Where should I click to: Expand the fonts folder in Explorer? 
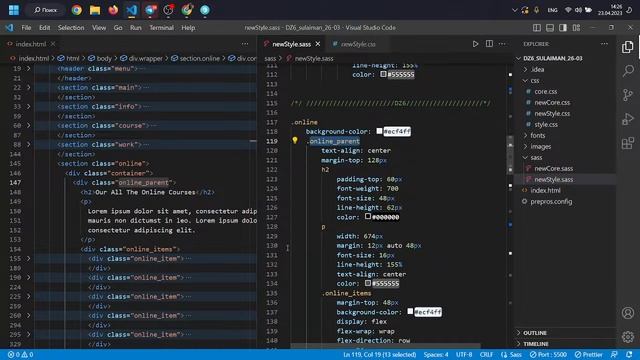click(537, 136)
